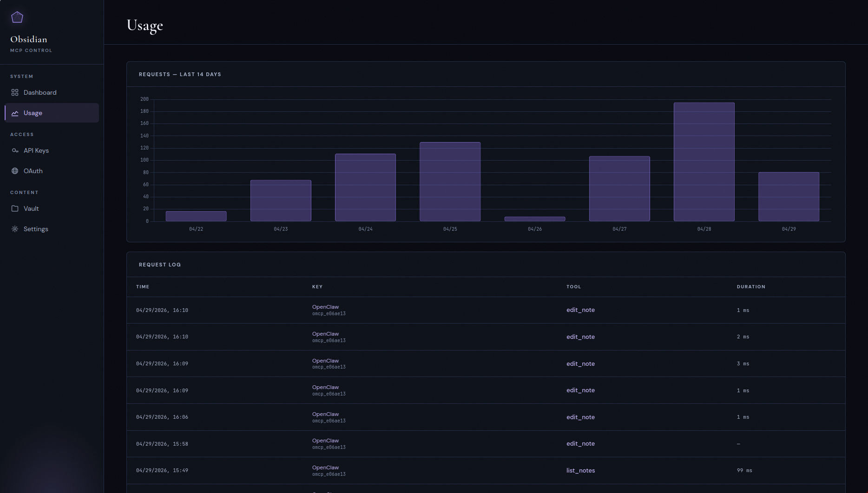Click "edit_note" in the 16:06 row
Screen dimensions: 868x493
(x=580, y=417)
